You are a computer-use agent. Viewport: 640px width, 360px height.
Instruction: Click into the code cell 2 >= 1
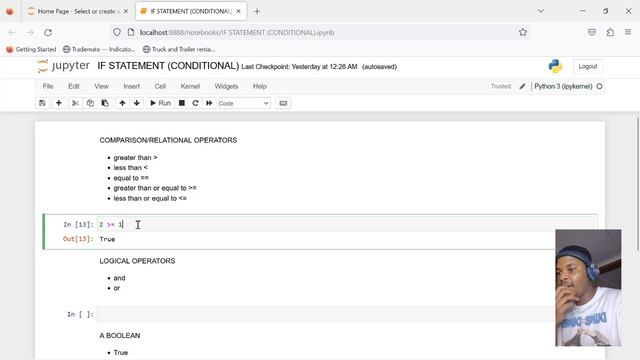(346, 224)
